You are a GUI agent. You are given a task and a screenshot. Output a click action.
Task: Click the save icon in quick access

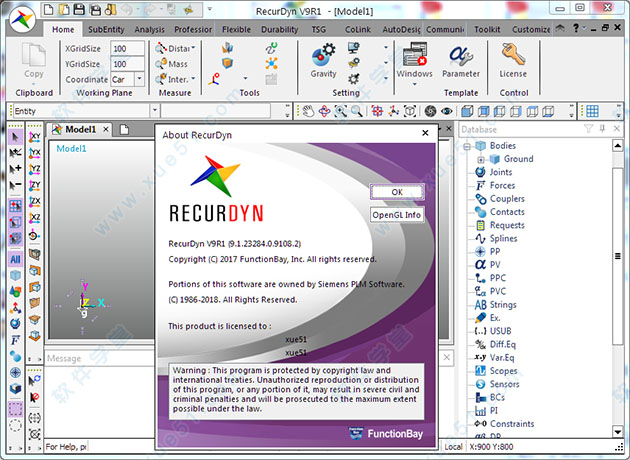[79, 9]
